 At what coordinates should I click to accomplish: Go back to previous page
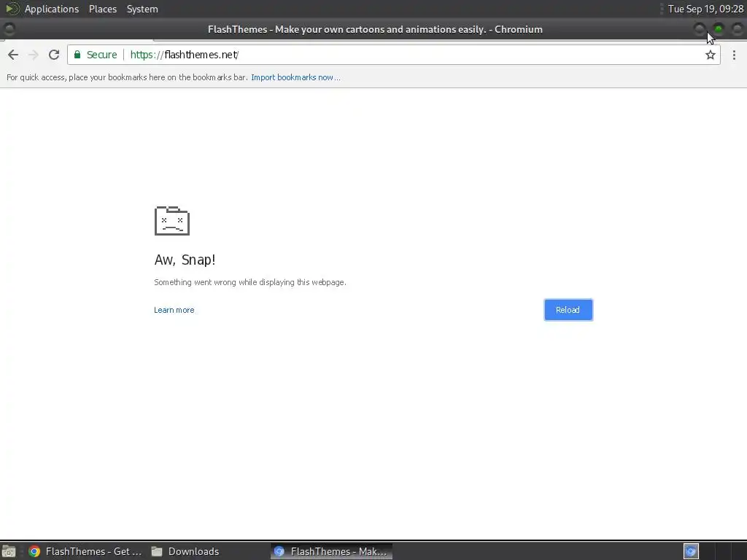coord(13,55)
